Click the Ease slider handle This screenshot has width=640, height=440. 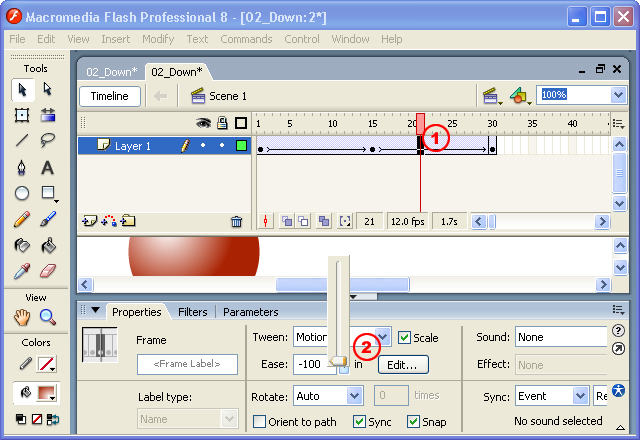pos(338,361)
